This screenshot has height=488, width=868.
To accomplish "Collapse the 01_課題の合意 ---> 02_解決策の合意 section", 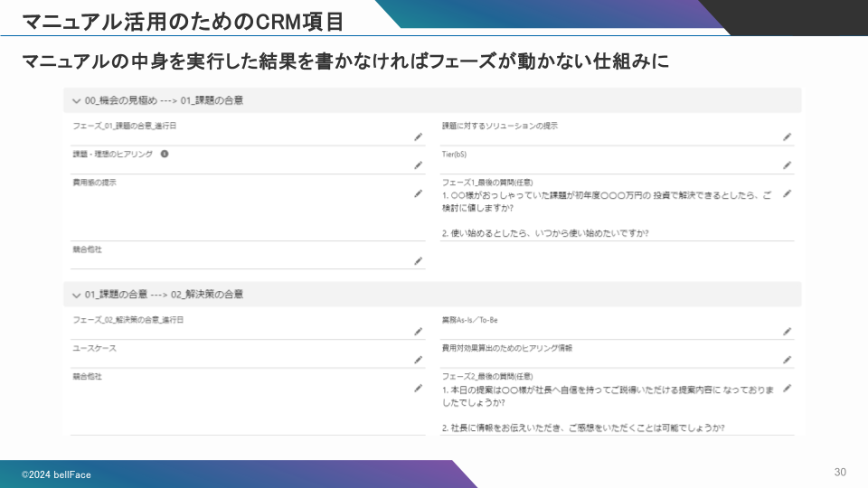I will tap(77, 295).
